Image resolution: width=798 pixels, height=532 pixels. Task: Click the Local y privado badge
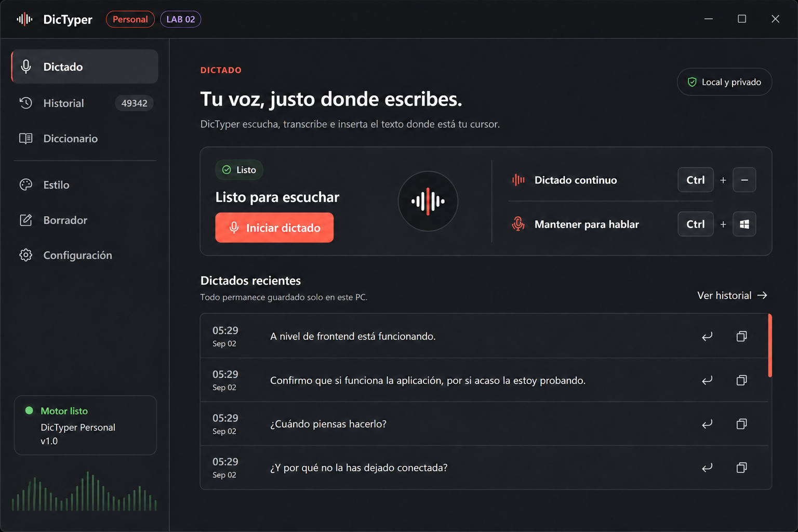(x=724, y=82)
